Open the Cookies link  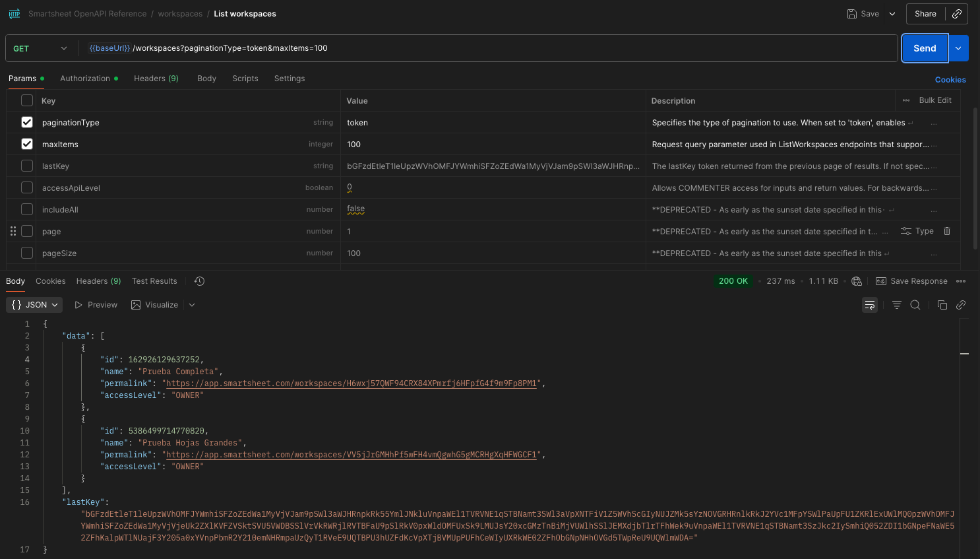point(950,80)
